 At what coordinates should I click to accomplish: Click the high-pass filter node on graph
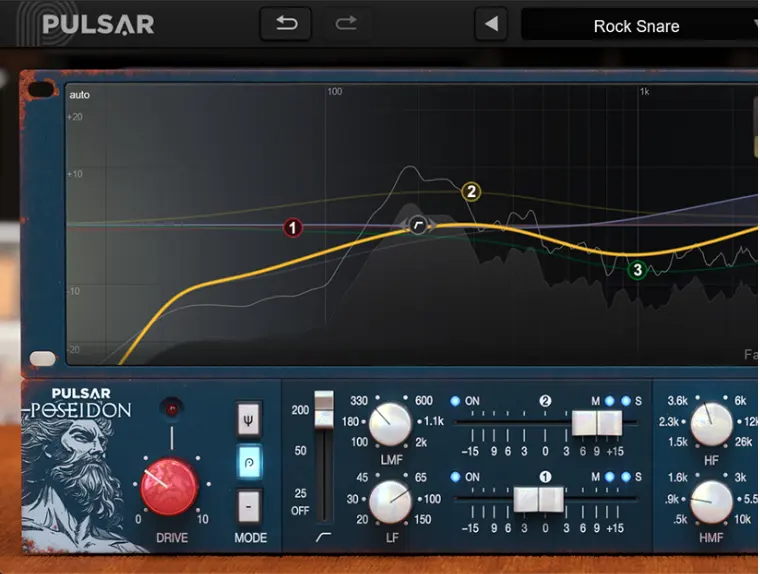point(418,225)
